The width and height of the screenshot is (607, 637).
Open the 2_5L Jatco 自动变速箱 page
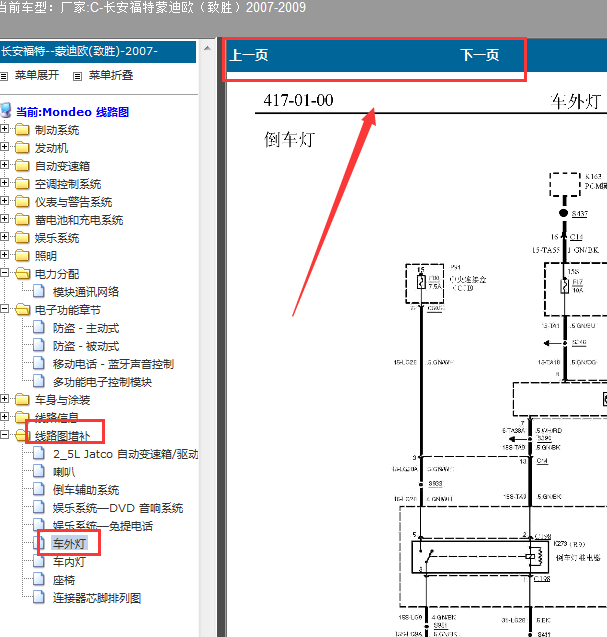[125, 454]
